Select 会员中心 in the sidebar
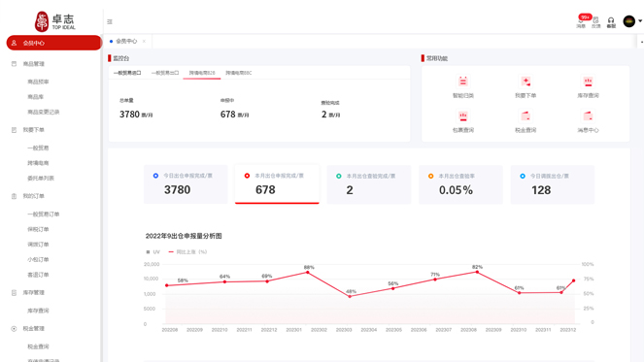The image size is (644, 362). (x=53, y=43)
